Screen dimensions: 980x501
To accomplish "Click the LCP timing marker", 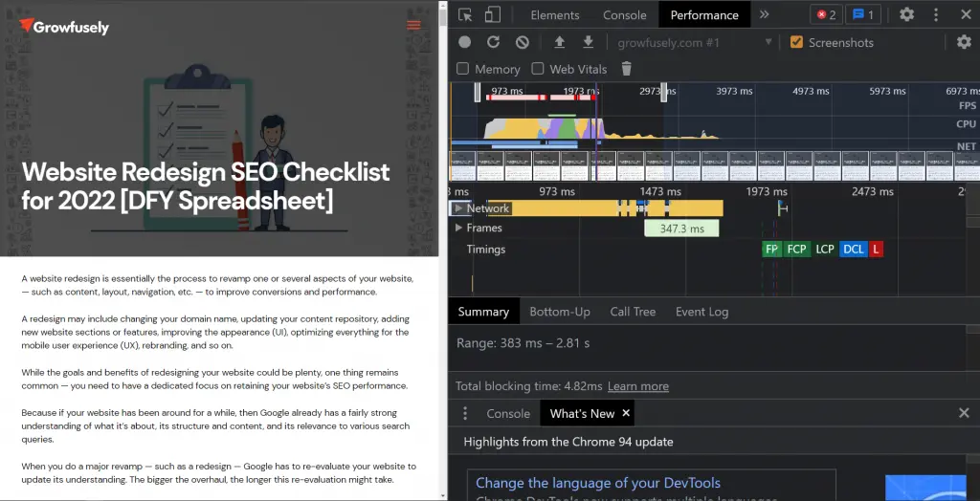I will [x=825, y=250].
